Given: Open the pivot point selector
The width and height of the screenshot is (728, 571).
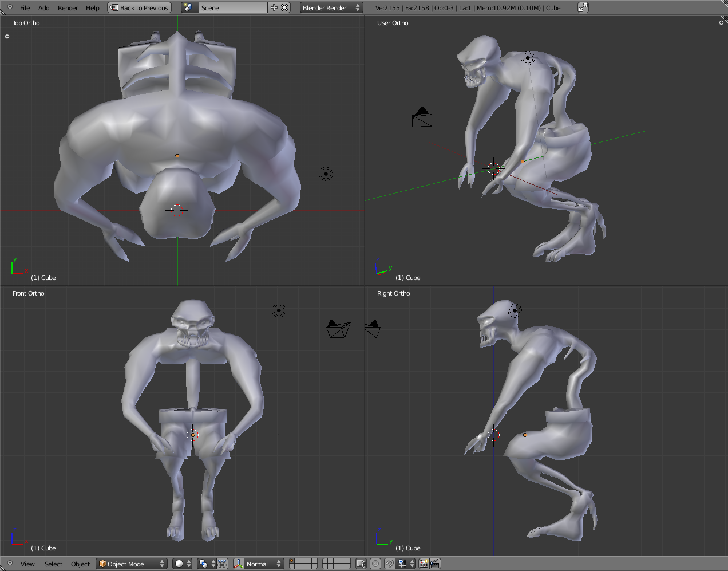Looking at the screenshot, I should (206, 564).
